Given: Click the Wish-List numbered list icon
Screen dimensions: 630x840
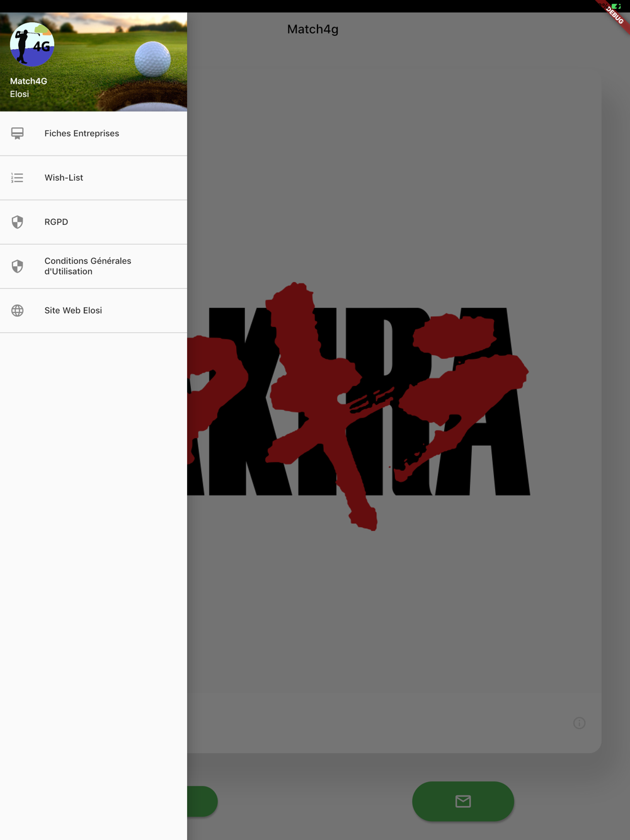Looking at the screenshot, I should (18, 178).
